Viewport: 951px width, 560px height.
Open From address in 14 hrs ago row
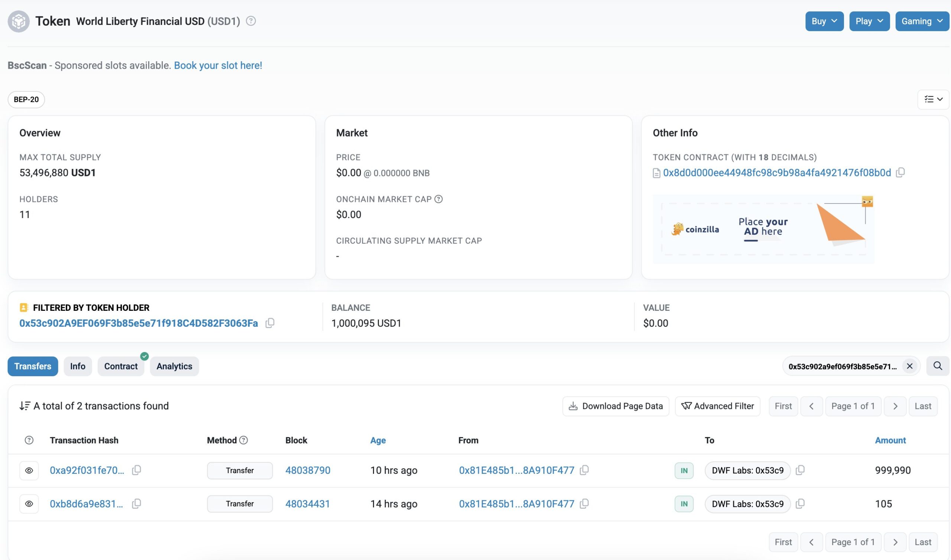coord(516,504)
